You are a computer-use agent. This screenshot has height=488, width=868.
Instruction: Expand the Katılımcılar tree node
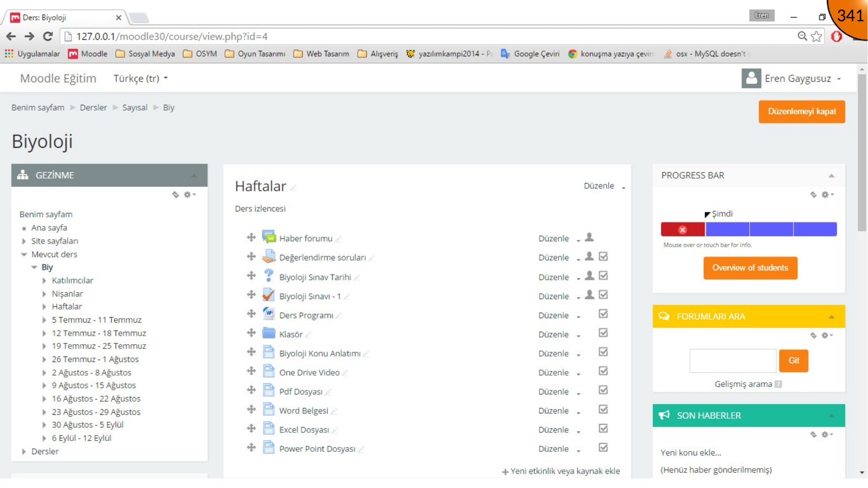[x=44, y=281]
